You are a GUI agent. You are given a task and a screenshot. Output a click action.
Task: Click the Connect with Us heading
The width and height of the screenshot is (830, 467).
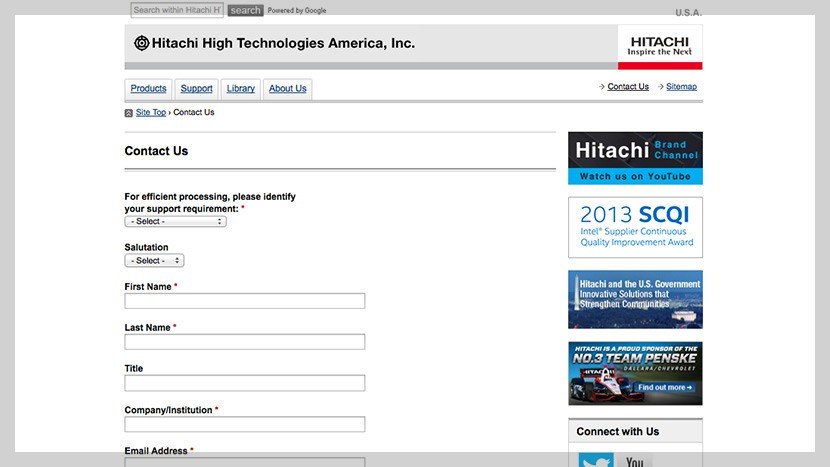[618, 432]
